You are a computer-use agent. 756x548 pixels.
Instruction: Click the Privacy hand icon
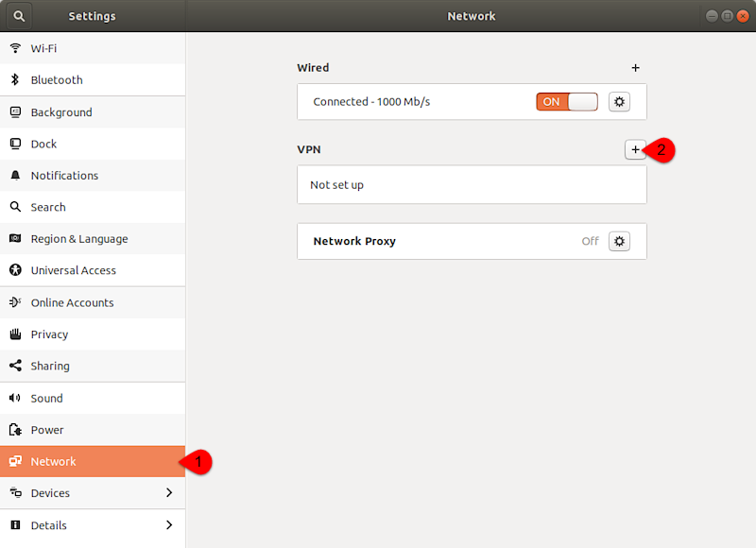point(15,334)
